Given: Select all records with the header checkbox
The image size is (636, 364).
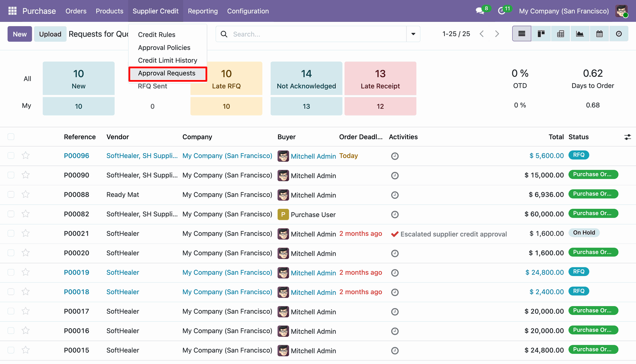Looking at the screenshot, I should tap(11, 137).
